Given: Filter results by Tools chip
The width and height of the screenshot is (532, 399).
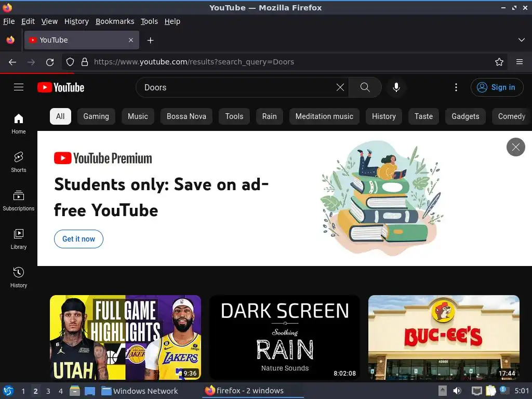Looking at the screenshot, I should click(234, 116).
